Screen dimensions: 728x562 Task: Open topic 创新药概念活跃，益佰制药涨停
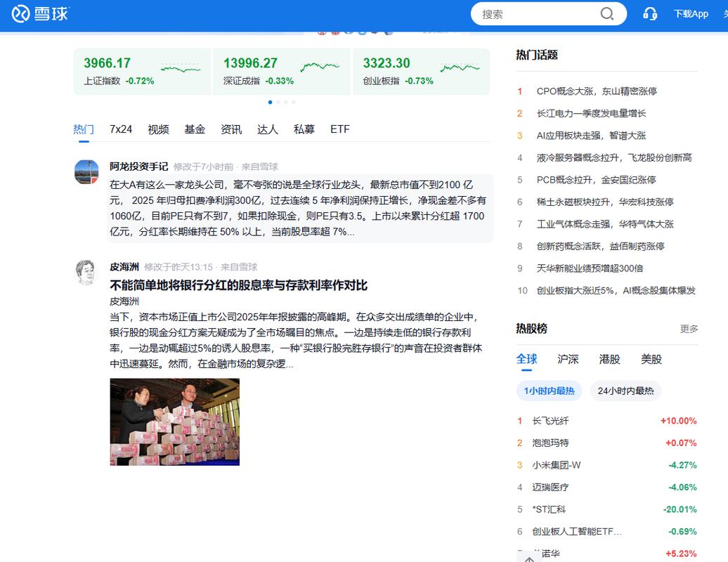[600, 246]
